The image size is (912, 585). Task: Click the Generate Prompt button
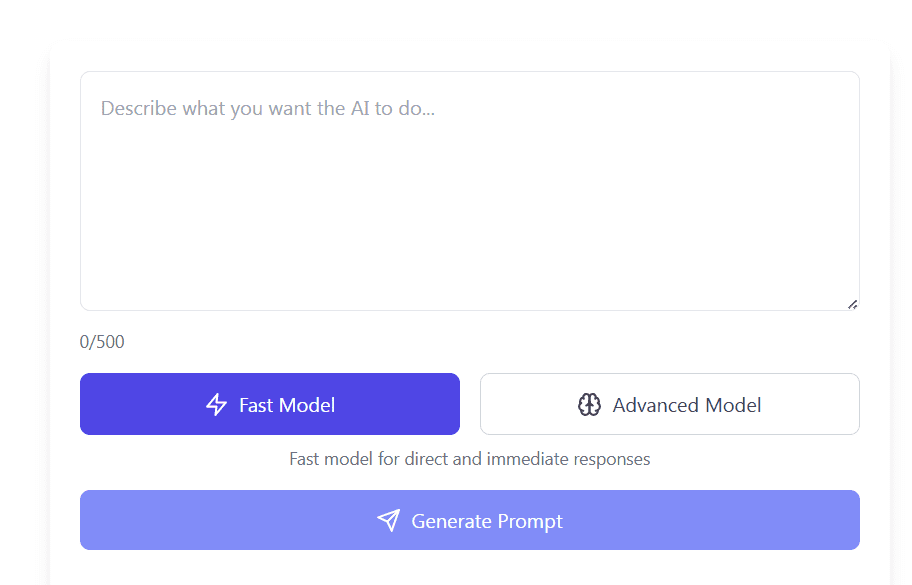click(x=469, y=520)
